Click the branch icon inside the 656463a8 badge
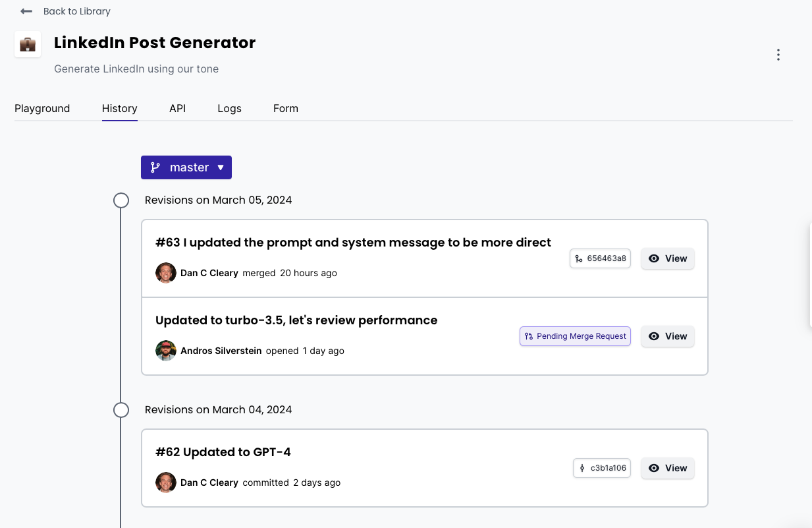Screen dimensions: 812x528 579,258
